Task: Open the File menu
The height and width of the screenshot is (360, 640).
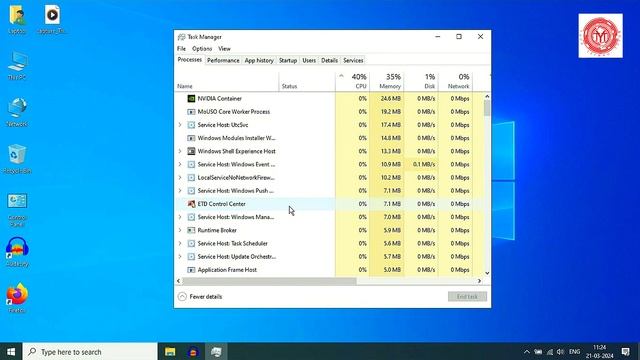Action: click(181, 49)
